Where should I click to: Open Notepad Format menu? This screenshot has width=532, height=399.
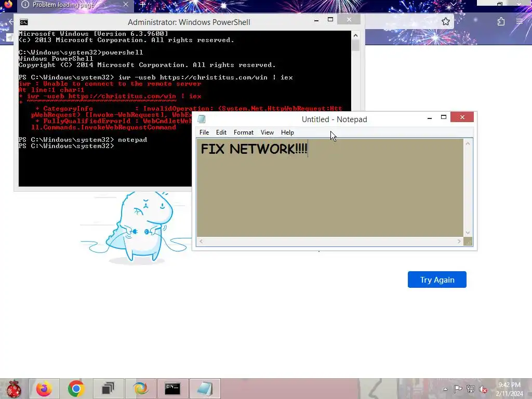pos(243,132)
